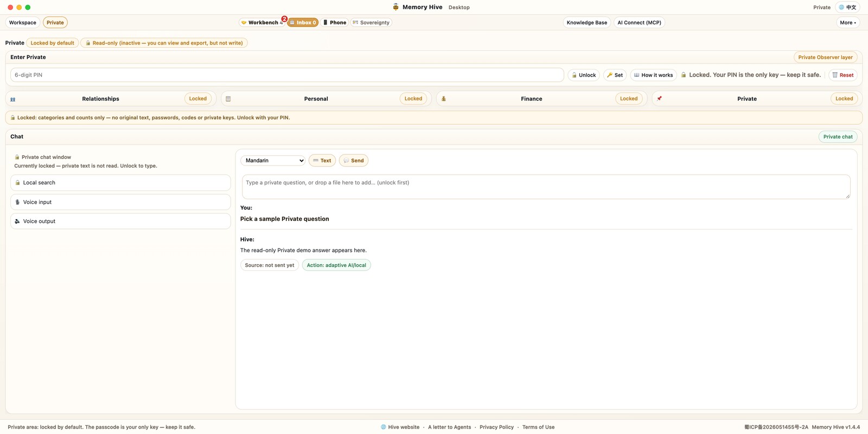This screenshot has width=868, height=434.
Task: Open the Privacy Policy link
Action: coord(496,427)
